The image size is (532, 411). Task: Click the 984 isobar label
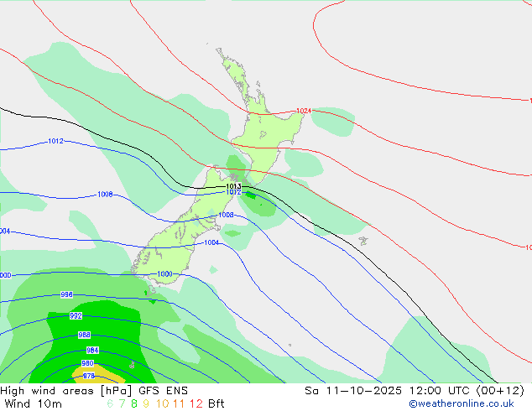coord(92,350)
